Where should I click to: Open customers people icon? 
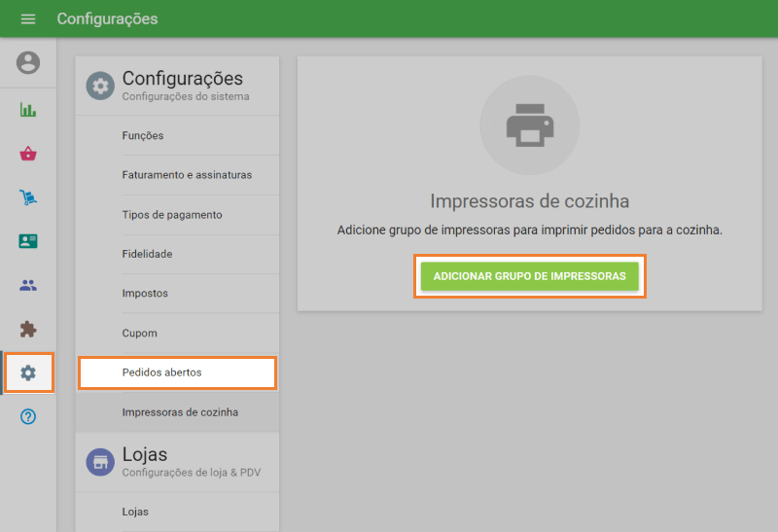tap(28, 285)
